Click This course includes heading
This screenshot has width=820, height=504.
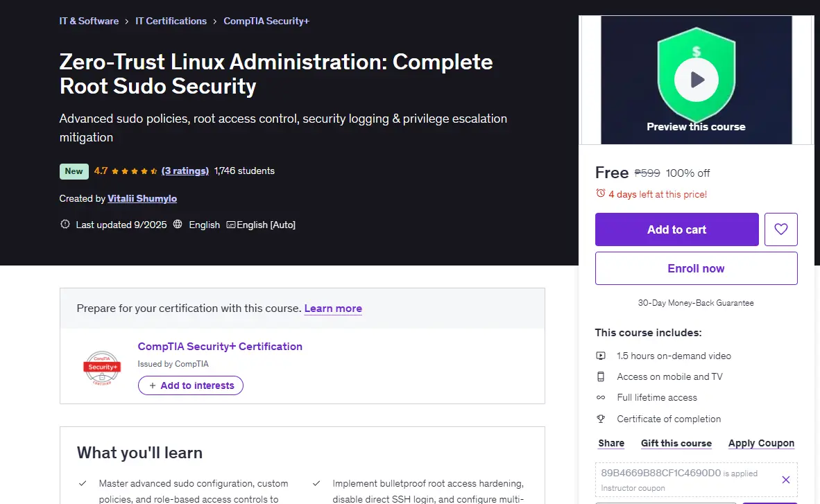648,333
